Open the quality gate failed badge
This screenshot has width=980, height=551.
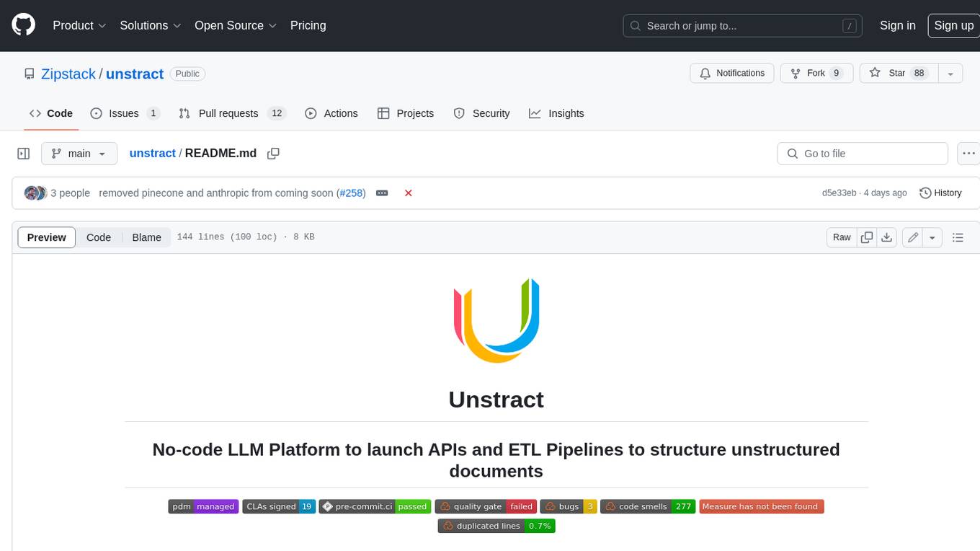486,506
